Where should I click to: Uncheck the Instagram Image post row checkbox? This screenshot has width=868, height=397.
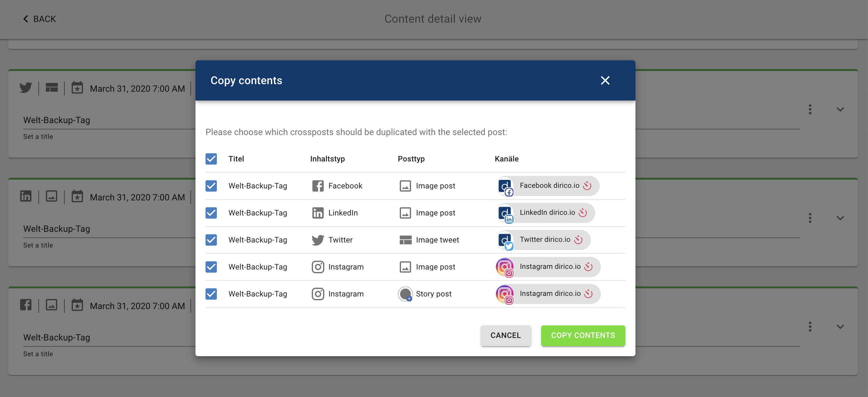211,267
